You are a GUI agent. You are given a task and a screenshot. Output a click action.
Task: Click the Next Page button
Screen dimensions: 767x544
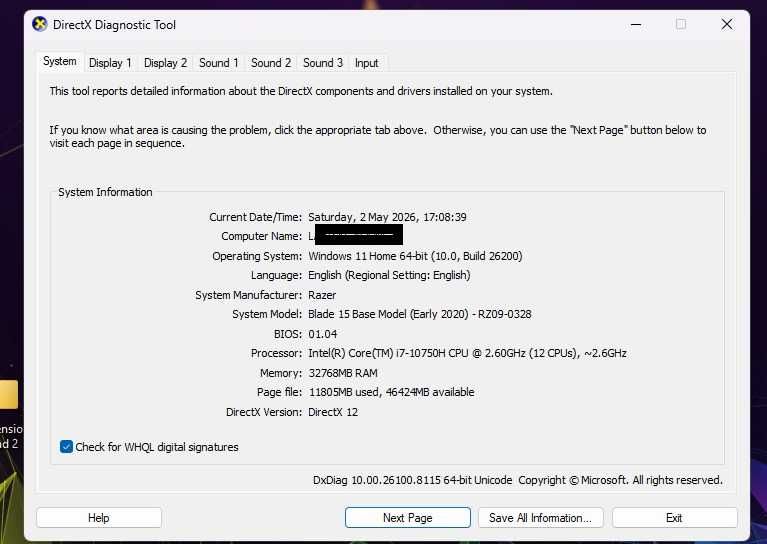[407, 518]
